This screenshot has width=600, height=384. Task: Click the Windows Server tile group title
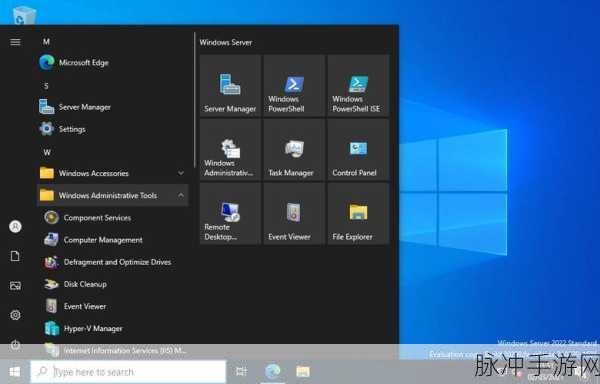pos(226,42)
